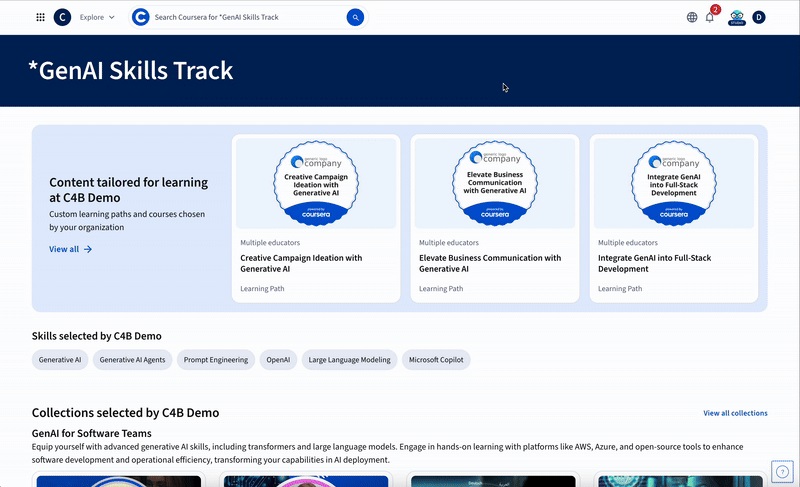Click the dark C organization logo

coord(62,17)
